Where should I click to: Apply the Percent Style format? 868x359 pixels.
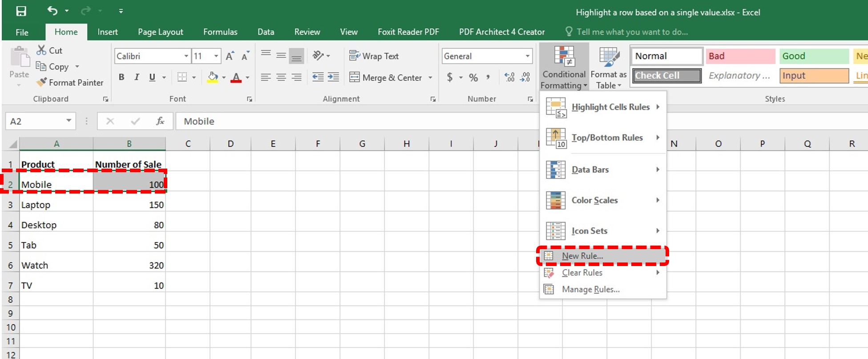[473, 77]
